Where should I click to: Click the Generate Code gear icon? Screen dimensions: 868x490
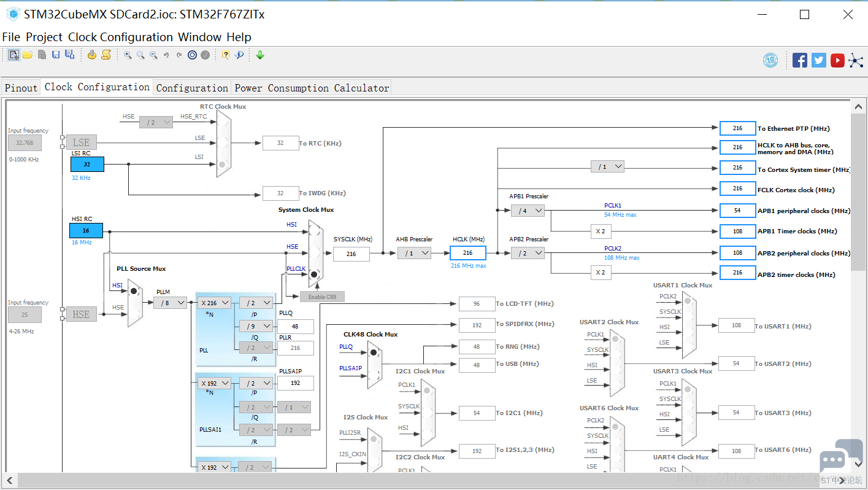click(92, 55)
